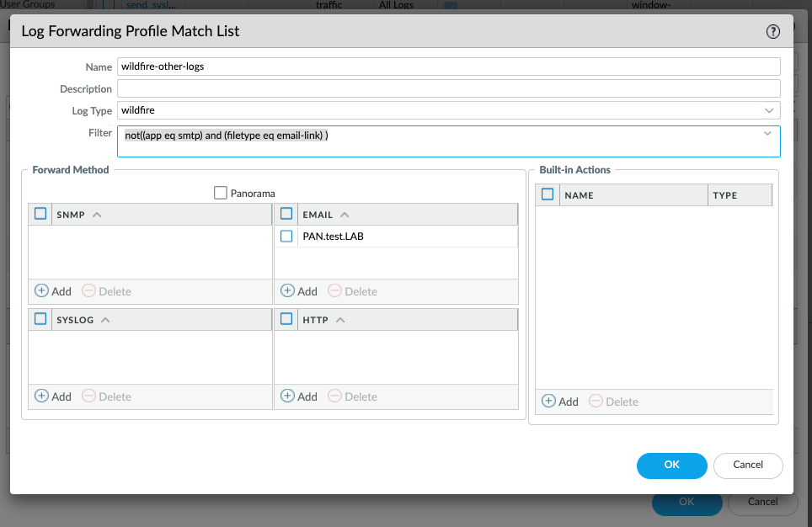
Task: Enable the Panorama forwarding checkbox
Action: pyautogui.click(x=219, y=193)
